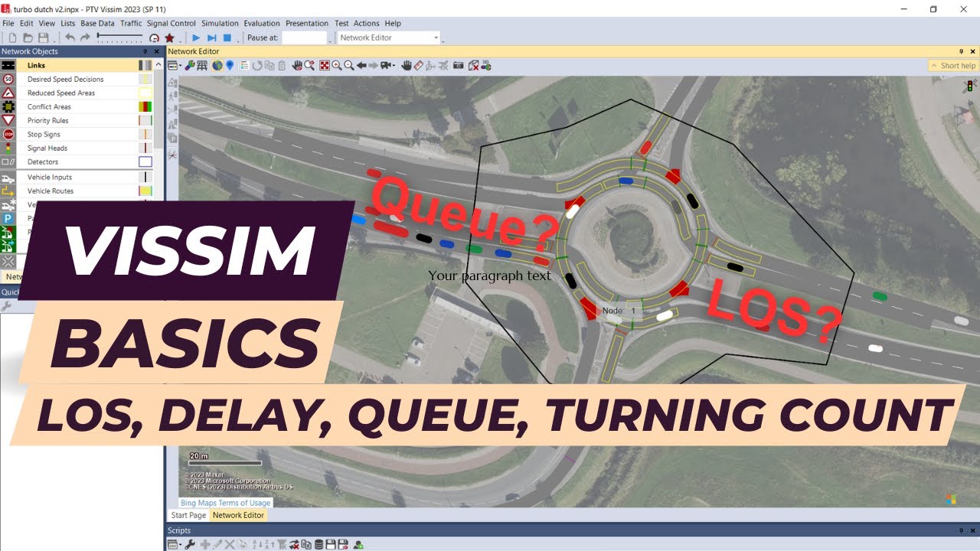980x551 pixels.
Task: Click the Pause at input field
Action: (x=305, y=37)
